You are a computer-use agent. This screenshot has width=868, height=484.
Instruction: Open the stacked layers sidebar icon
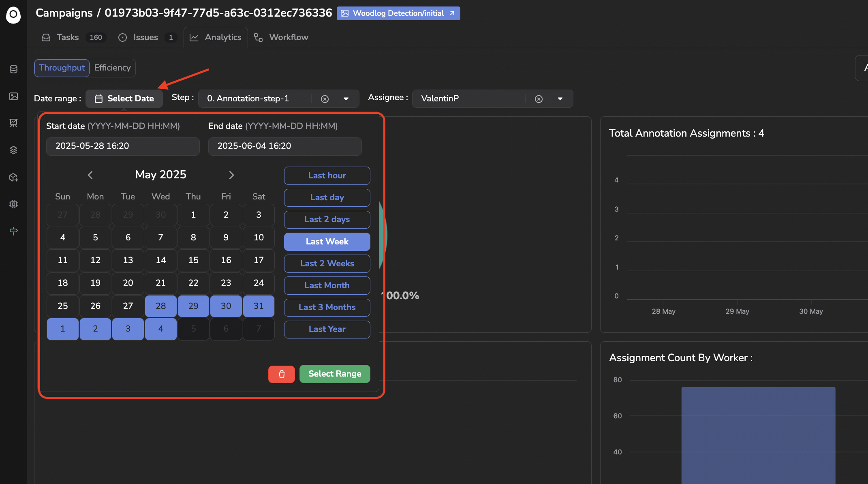pyautogui.click(x=13, y=150)
